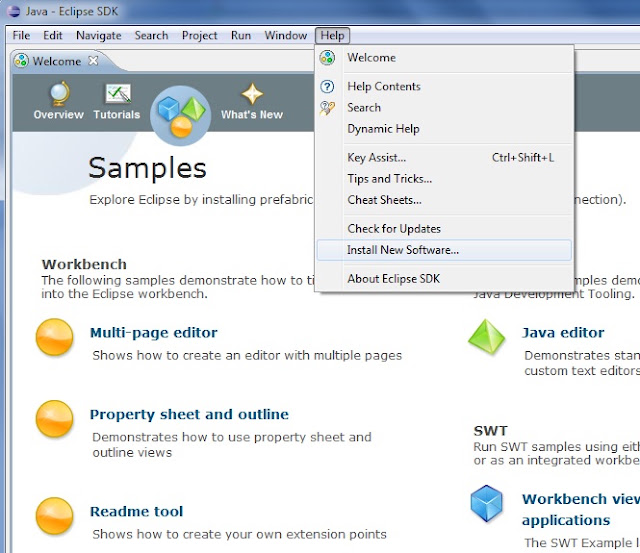This screenshot has width=640, height=553.
Task: Click text 'Shows how to create your own extension points'
Action: (239, 534)
